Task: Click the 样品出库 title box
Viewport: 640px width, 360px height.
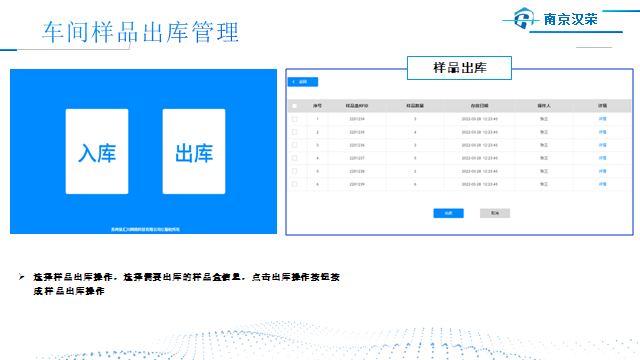Action: [460, 68]
